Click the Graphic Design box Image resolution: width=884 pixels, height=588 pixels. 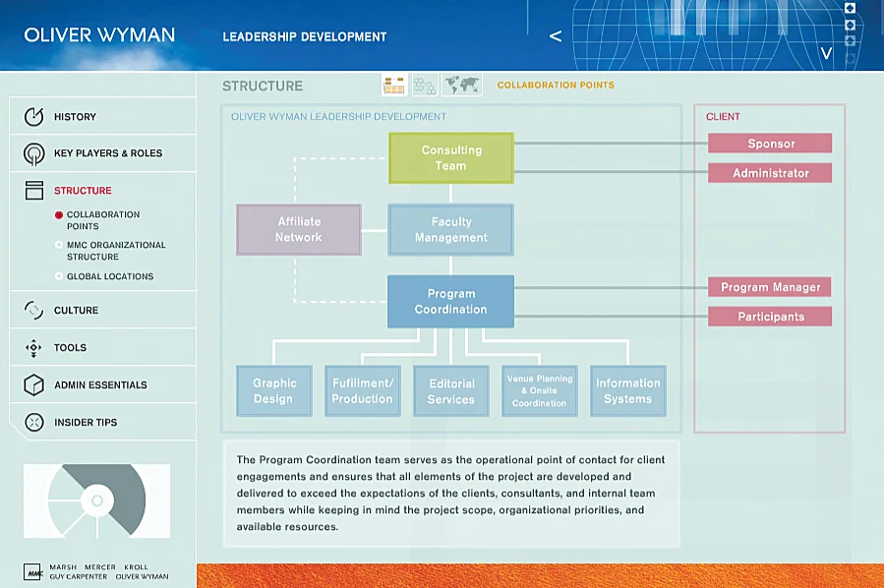click(274, 390)
